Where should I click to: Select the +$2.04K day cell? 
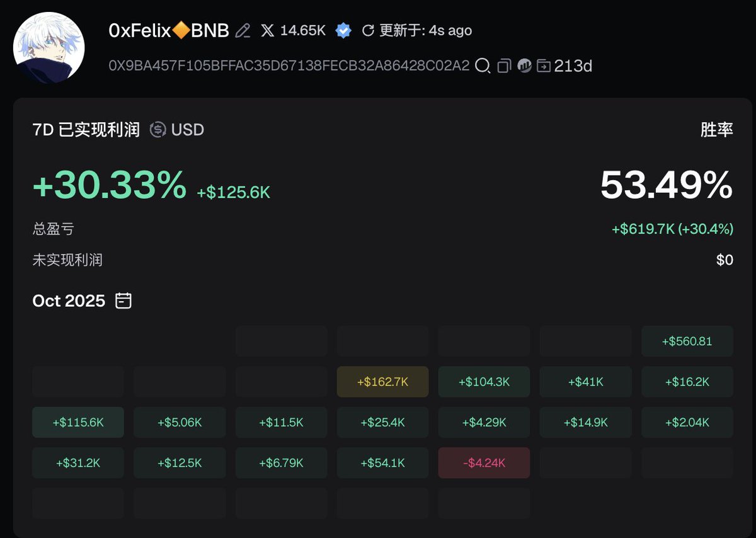pos(687,422)
